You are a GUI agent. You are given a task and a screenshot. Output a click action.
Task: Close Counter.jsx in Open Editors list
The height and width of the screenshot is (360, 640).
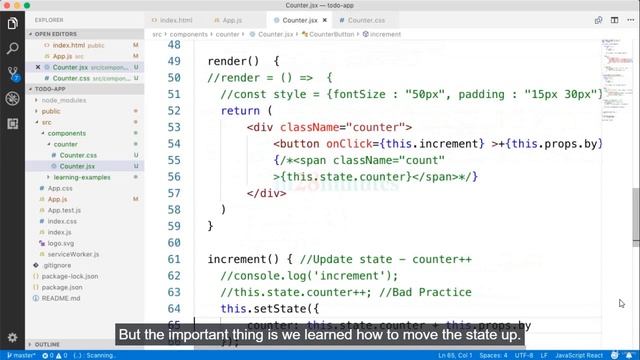[38, 67]
